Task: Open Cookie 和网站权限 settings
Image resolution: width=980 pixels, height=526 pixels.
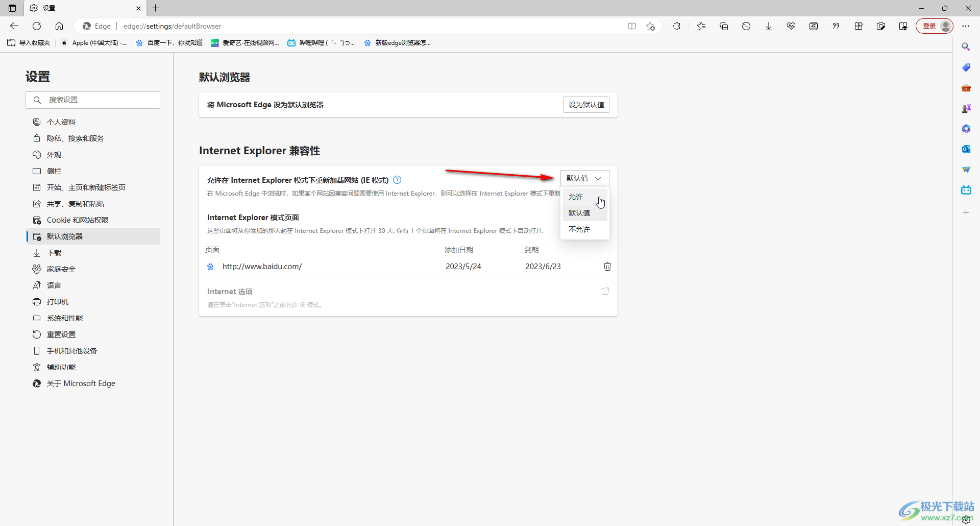Action: click(93, 220)
